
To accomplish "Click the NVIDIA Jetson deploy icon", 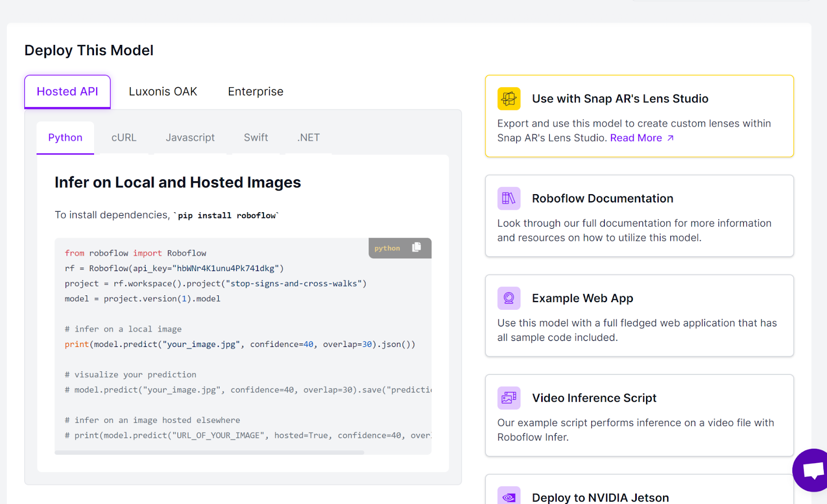I will coord(509,496).
